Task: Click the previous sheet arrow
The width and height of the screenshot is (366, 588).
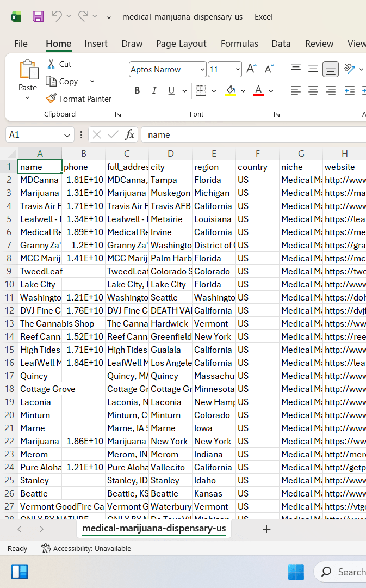Action: pyautogui.click(x=20, y=529)
